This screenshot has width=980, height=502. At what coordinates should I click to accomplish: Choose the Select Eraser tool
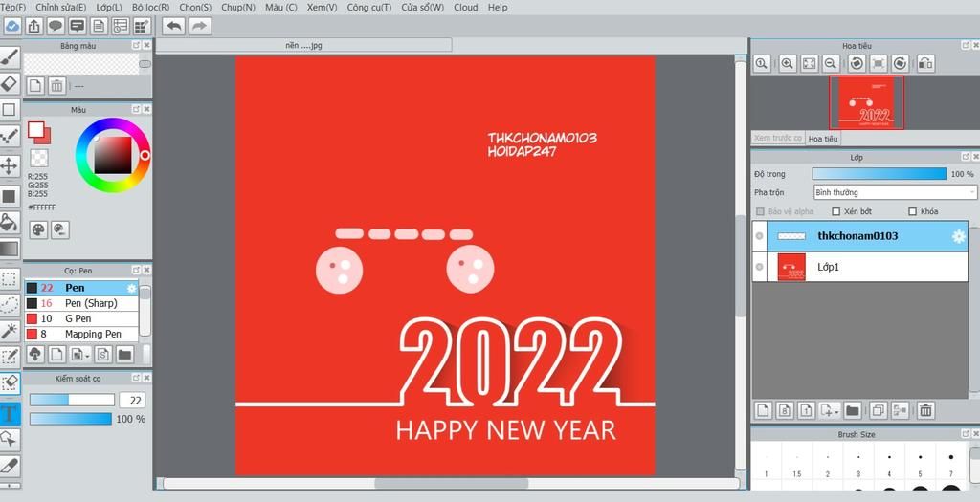pyautogui.click(x=9, y=384)
